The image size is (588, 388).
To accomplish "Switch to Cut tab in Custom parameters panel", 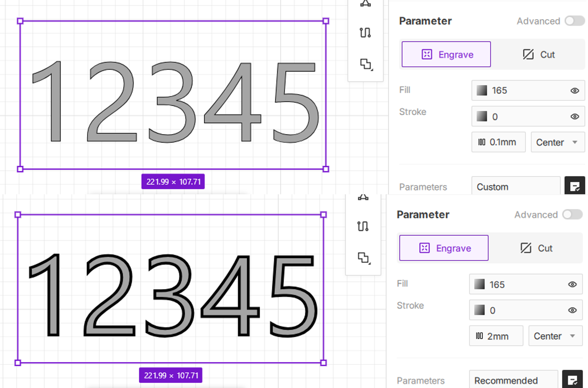I will point(539,54).
